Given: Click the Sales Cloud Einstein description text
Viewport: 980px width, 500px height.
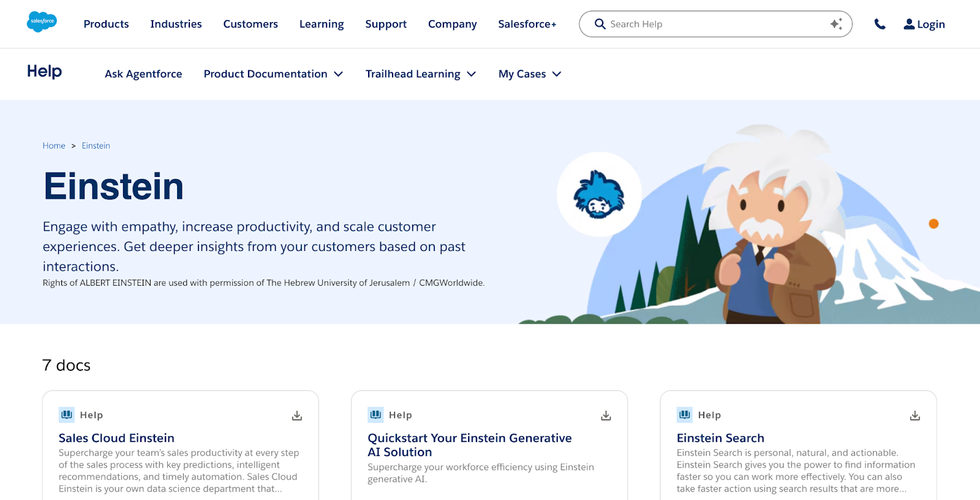Looking at the screenshot, I should click(x=179, y=471).
